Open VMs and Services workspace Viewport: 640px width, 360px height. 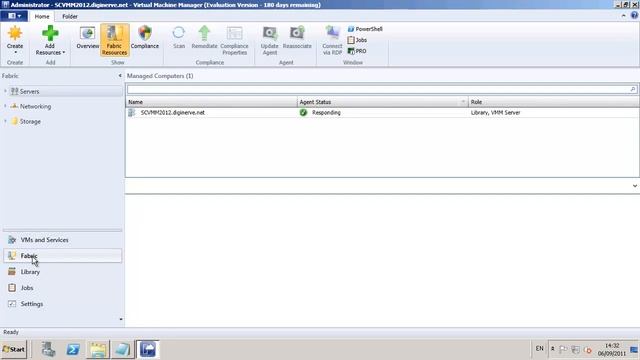click(62, 240)
